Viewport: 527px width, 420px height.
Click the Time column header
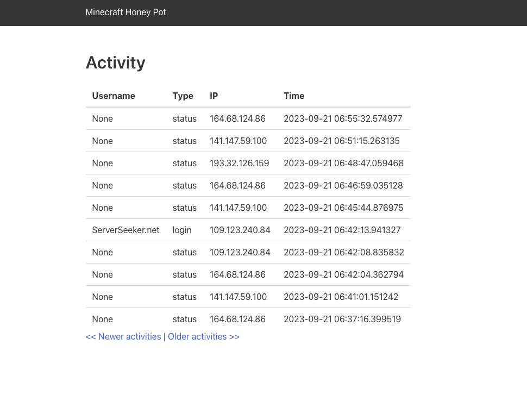294,96
